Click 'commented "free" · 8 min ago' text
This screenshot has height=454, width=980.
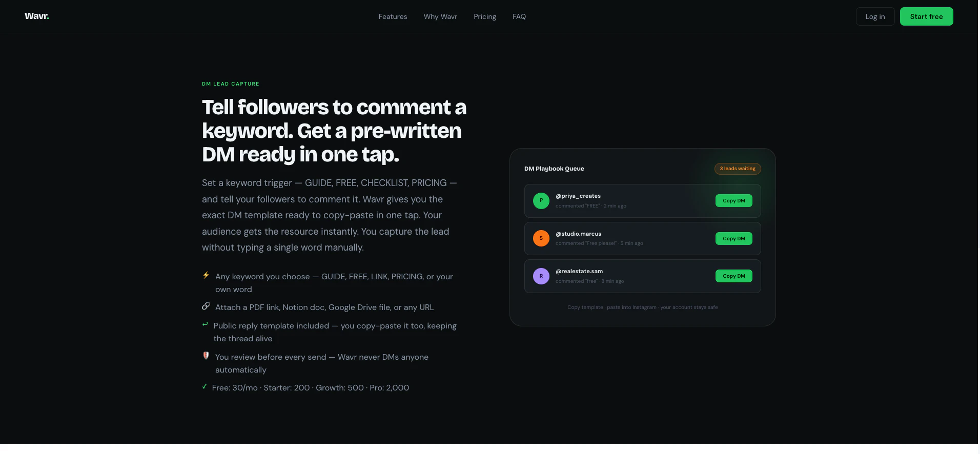coord(590,281)
